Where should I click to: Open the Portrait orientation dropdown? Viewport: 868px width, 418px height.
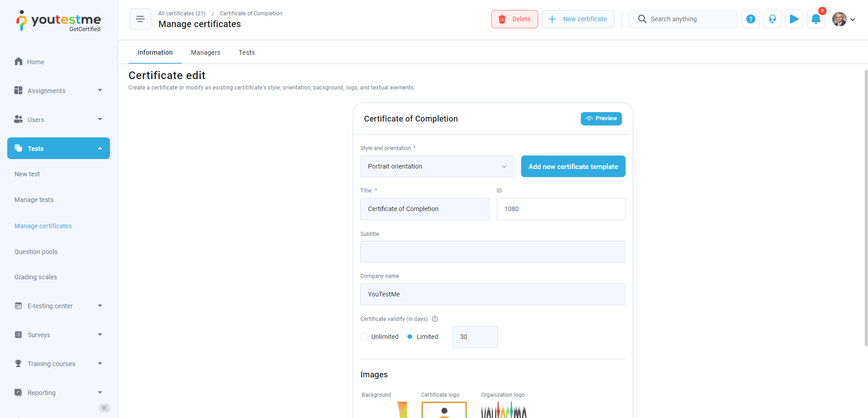[x=436, y=166]
